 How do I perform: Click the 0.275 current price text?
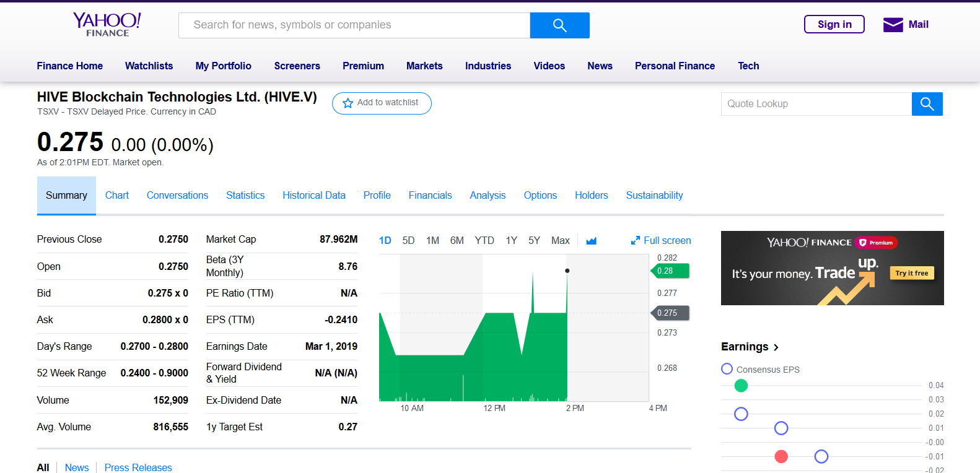coord(70,142)
